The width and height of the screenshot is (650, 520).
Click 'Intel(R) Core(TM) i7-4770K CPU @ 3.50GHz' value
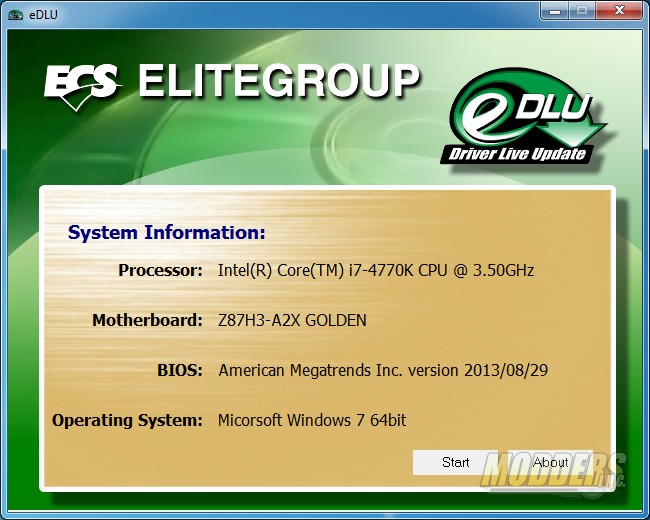click(x=376, y=270)
